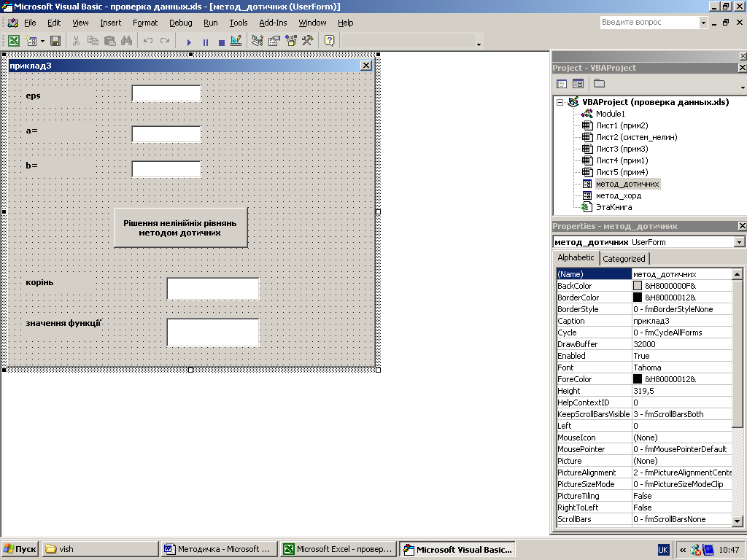
Task: Toggle Design Mode icon
Action: [236, 41]
